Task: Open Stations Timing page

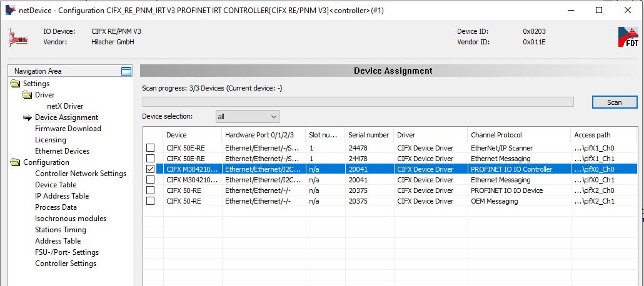Action: tap(61, 230)
